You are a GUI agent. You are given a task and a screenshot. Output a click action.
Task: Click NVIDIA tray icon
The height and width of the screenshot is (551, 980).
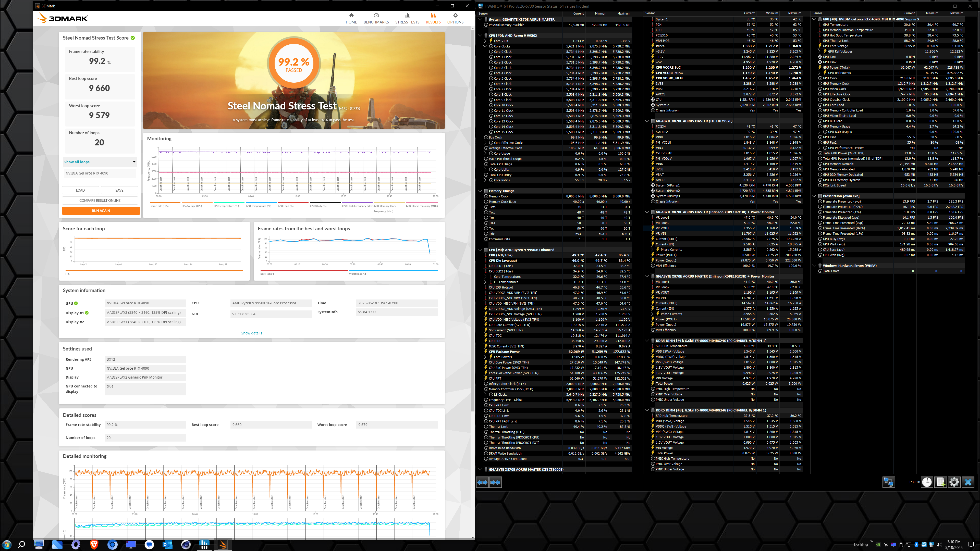pos(878,545)
